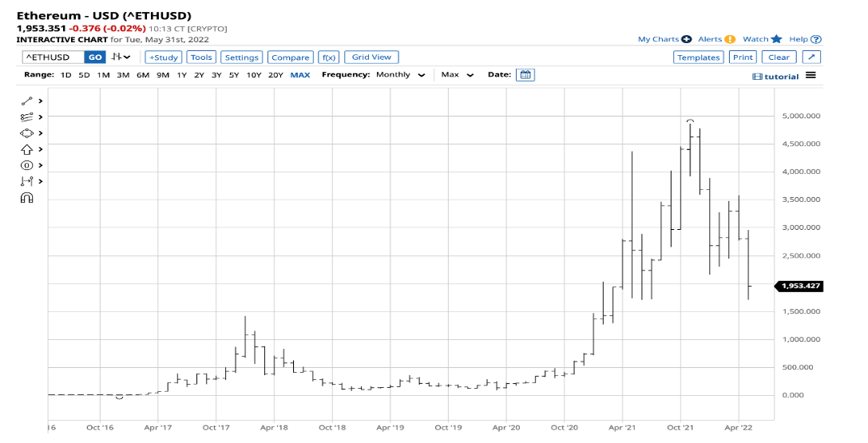
Task: Select the shapes annotation tool icon
Action: coord(26,133)
